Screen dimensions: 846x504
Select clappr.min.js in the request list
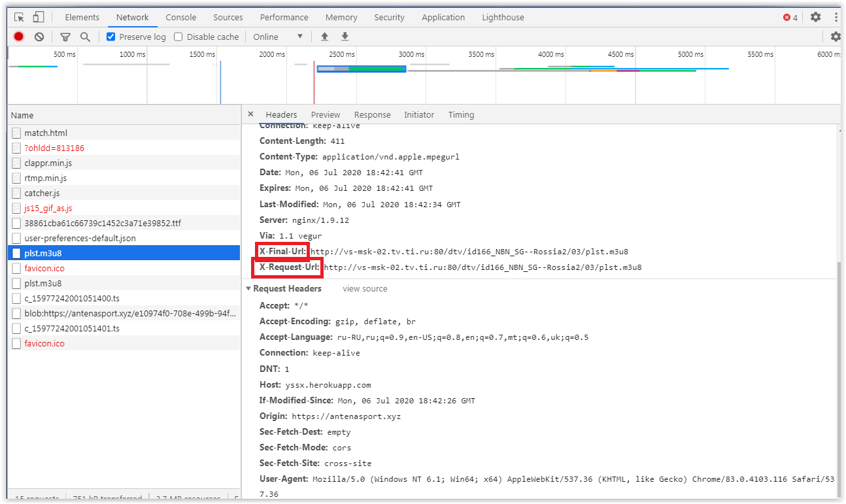[48, 163]
